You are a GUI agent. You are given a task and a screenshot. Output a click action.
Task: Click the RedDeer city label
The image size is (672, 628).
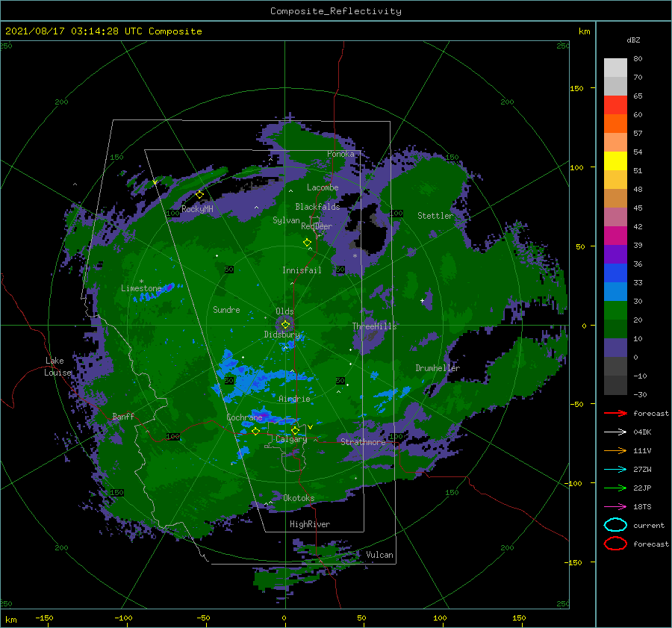317,226
